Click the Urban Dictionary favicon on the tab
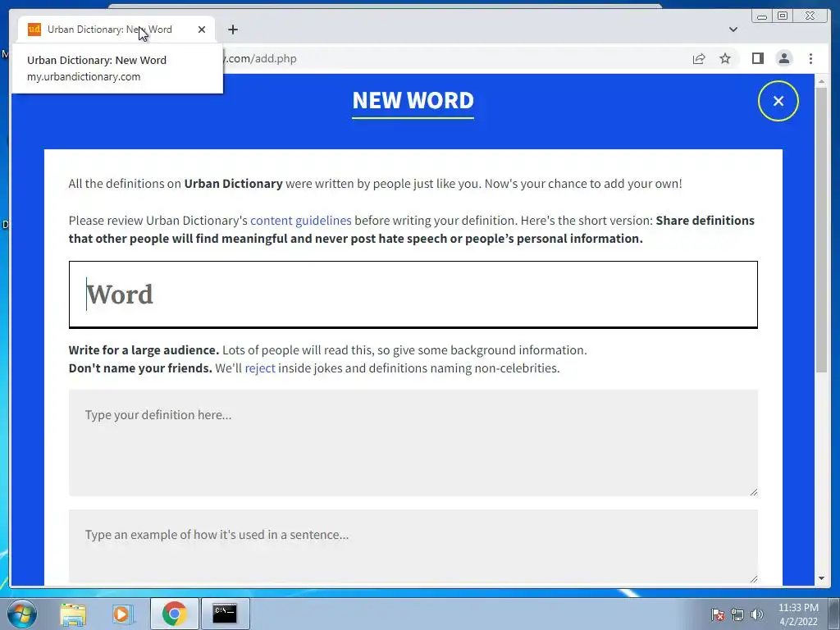 pyautogui.click(x=34, y=30)
